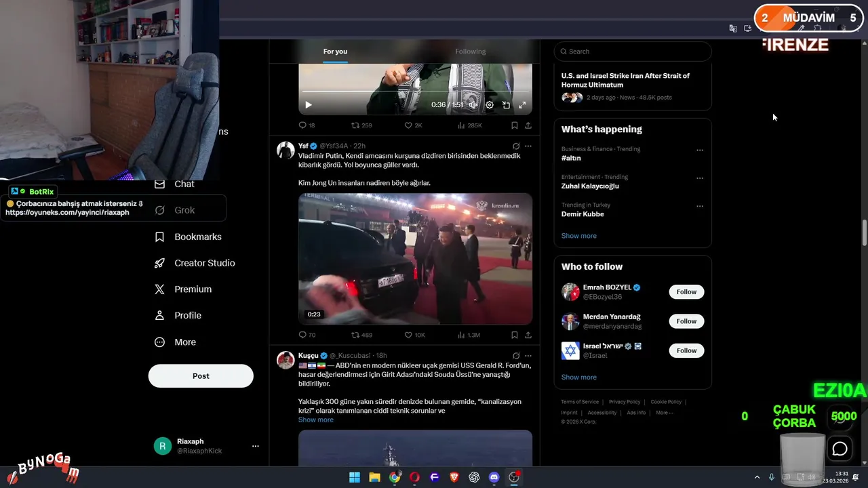This screenshot has width=868, height=488.
Task: Open Grok icon on Ysf post
Action: click(516, 146)
